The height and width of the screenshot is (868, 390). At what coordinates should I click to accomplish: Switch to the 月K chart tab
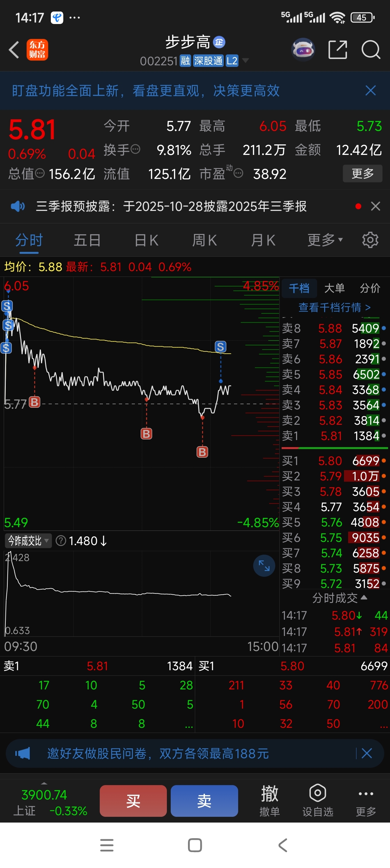263,241
